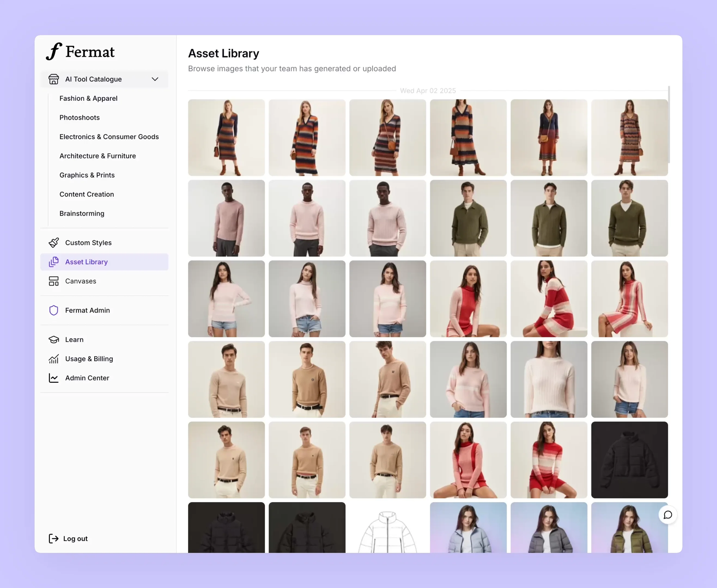717x588 pixels.
Task: Open Usage & Billing page
Action: coord(104,359)
